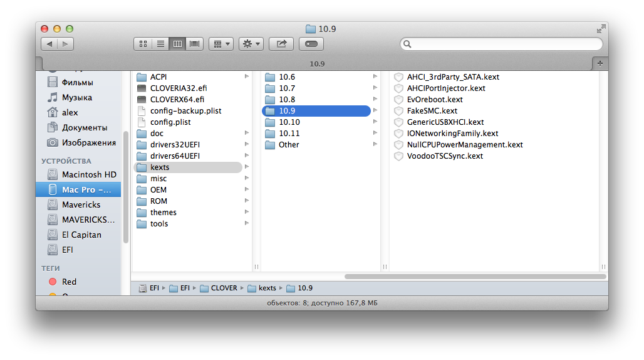Open the ACPI folder

[158, 77]
